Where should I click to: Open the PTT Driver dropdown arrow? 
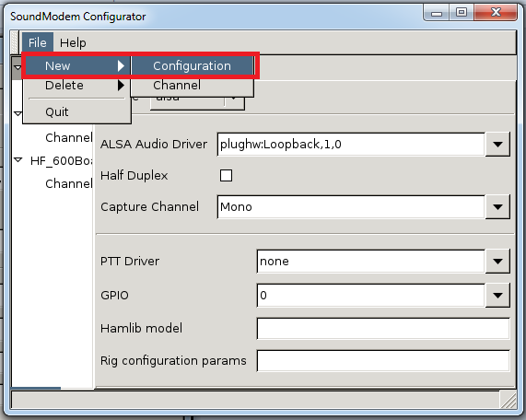click(497, 262)
